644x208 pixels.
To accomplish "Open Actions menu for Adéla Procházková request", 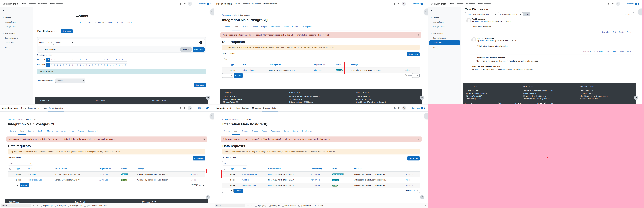I will [409, 175].
